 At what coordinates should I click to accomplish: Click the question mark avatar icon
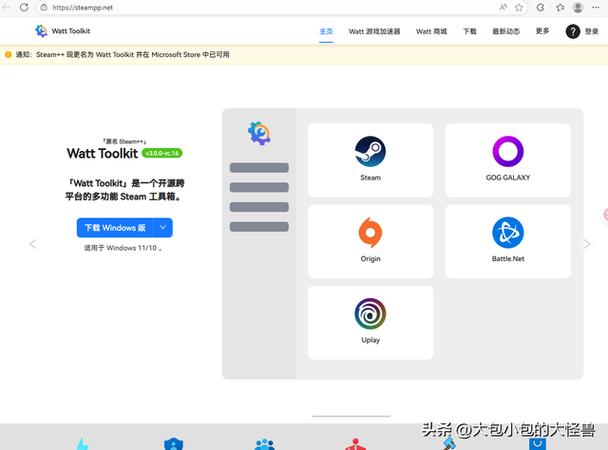pyautogui.click(x=573, y=31)
